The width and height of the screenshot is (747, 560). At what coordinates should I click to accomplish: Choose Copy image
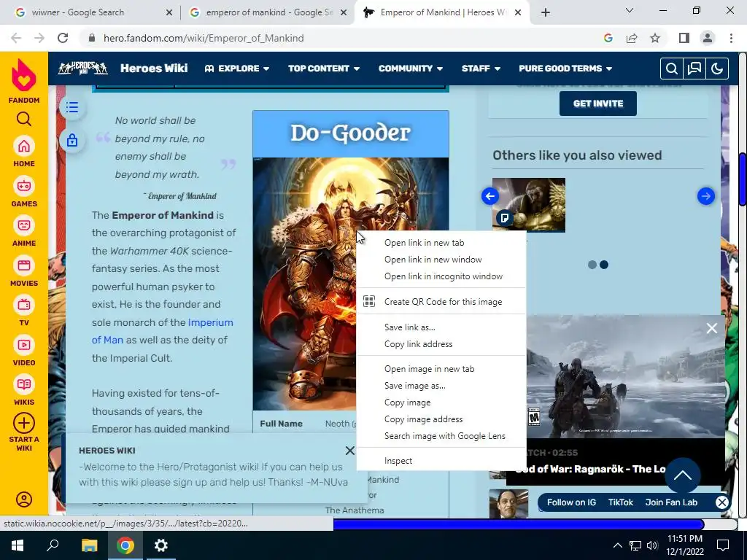coord(441,402)
